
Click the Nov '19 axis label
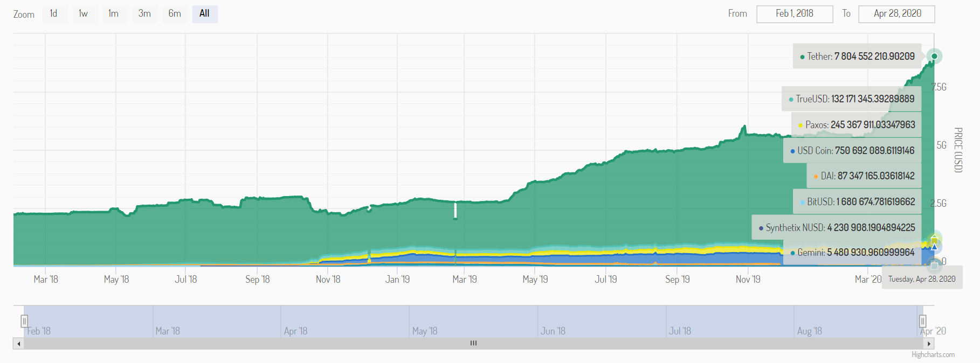pyautogui.click(x=748, y=280)
